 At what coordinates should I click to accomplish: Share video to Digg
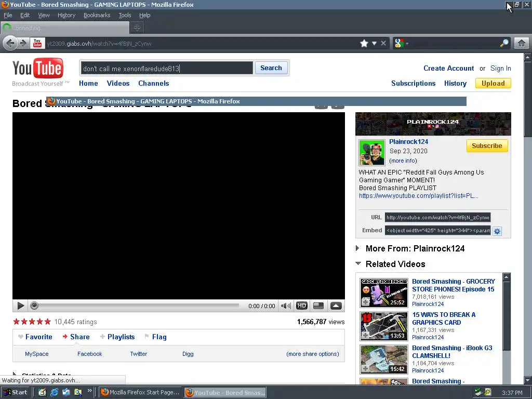click(x=188, y=354)
